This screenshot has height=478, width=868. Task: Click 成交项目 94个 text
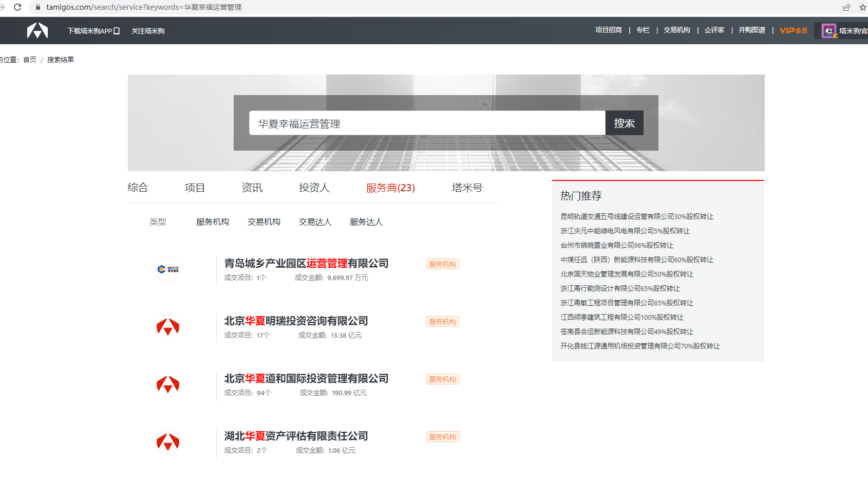coord(248,393)
